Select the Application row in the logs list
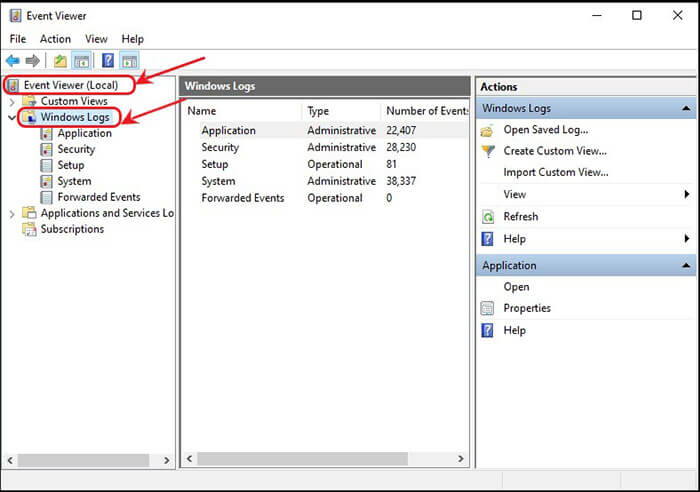This screenshot has height=492, width=700. [x=326, y=130]
